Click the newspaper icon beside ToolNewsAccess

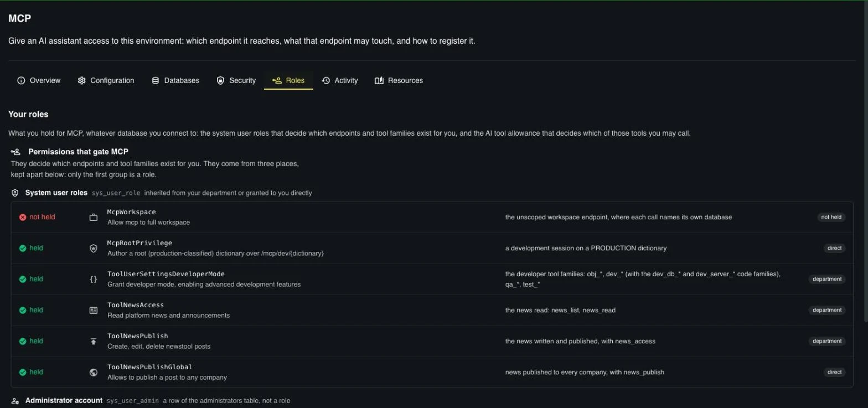click(94, 311)
